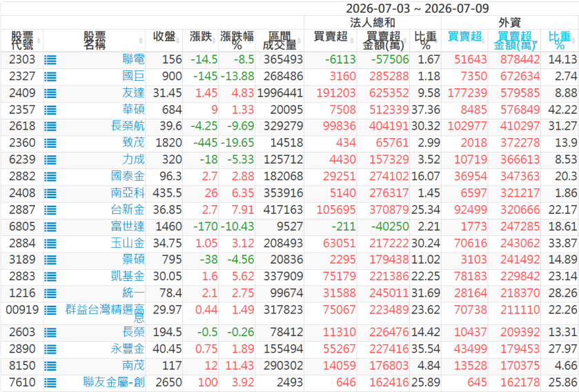
Task: Sort by 股票名稱 column header
Action: (95, 41)
